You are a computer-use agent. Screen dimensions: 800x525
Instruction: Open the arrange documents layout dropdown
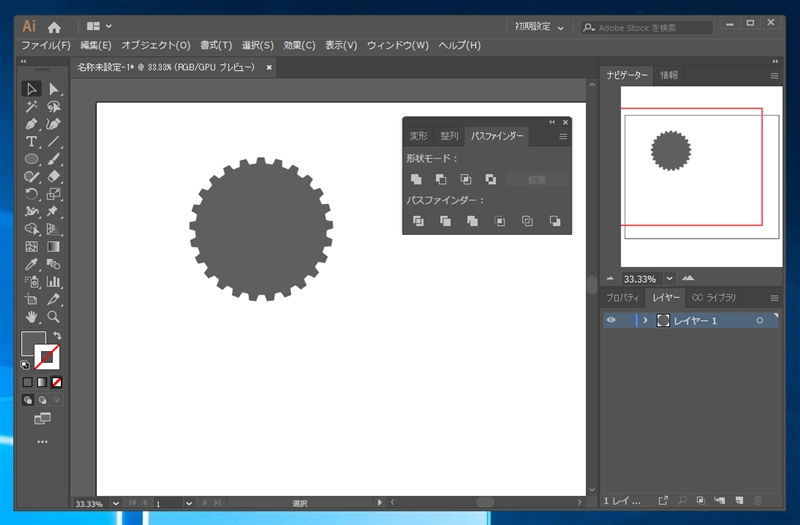tap(99, 26)
